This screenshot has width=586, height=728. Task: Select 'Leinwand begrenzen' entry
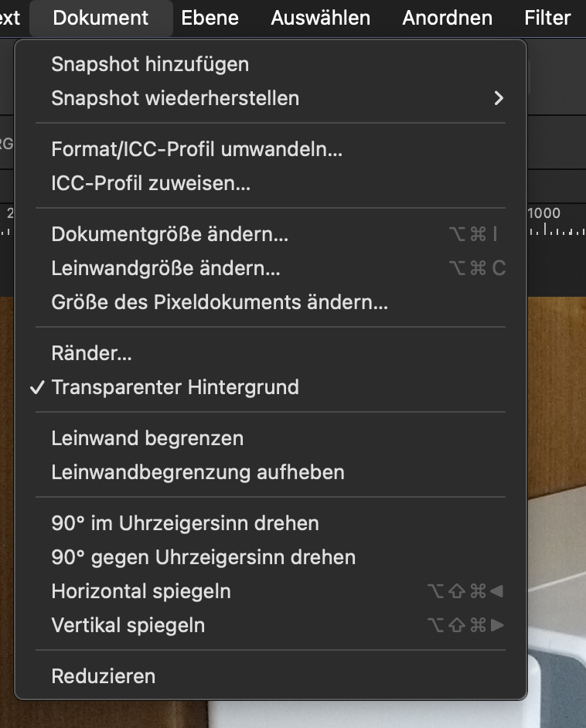click(x=147, y=438)
